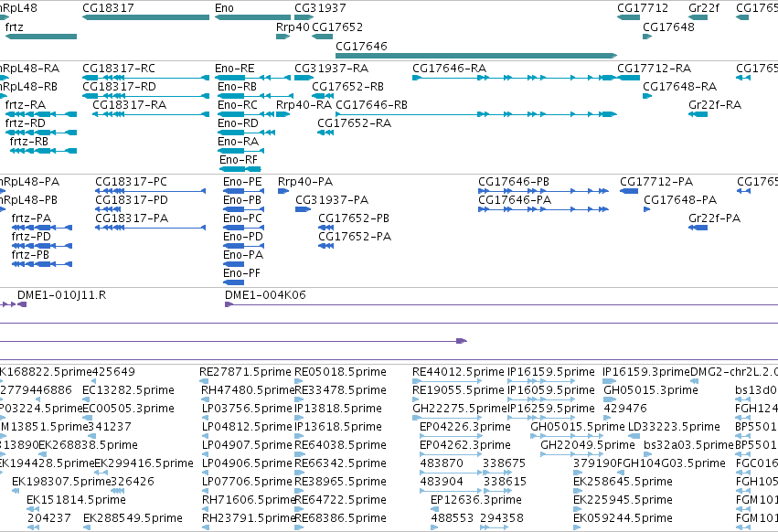The image size is (778, 532).
Task: Select the CG17652 gene label
Action: pos(337,27)
